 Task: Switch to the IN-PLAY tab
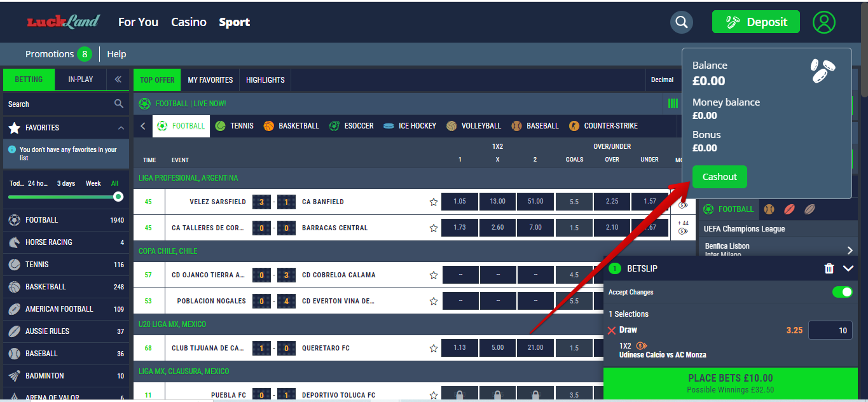81,80
